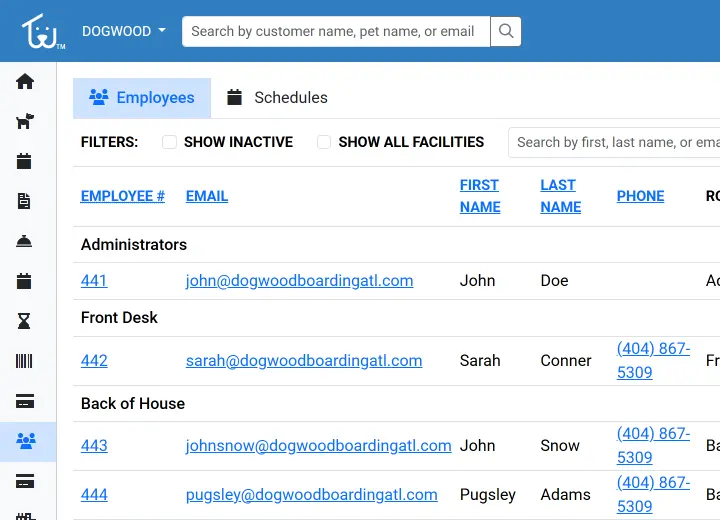Sort by the Employee # column header
720x520 pixels.
[123, 196]
